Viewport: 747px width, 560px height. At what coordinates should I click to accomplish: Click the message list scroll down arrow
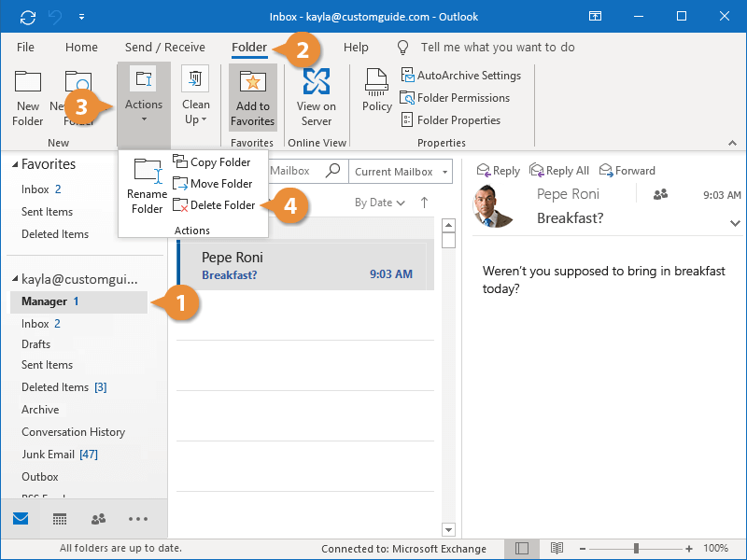pyautogui.click(x=448, y=529)
